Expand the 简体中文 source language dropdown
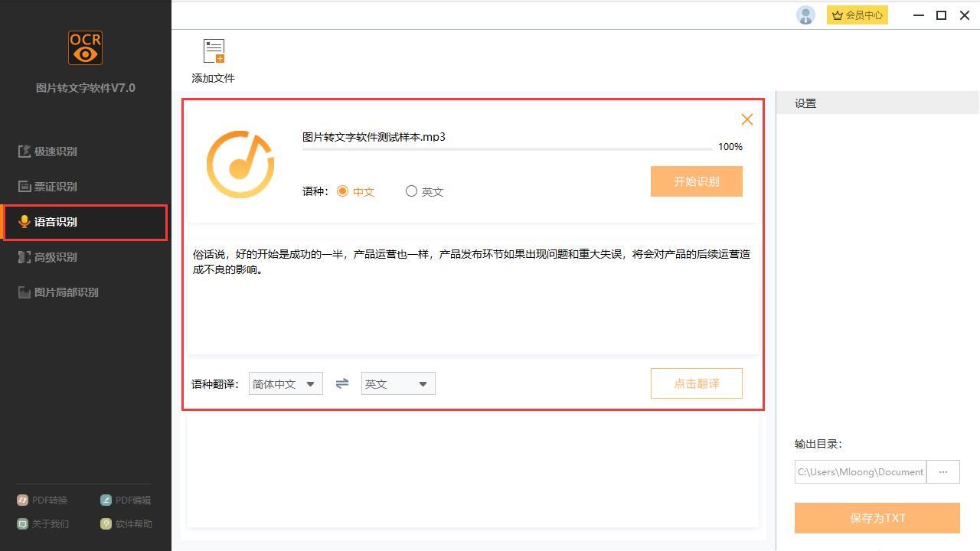 [x=286, y=383]
